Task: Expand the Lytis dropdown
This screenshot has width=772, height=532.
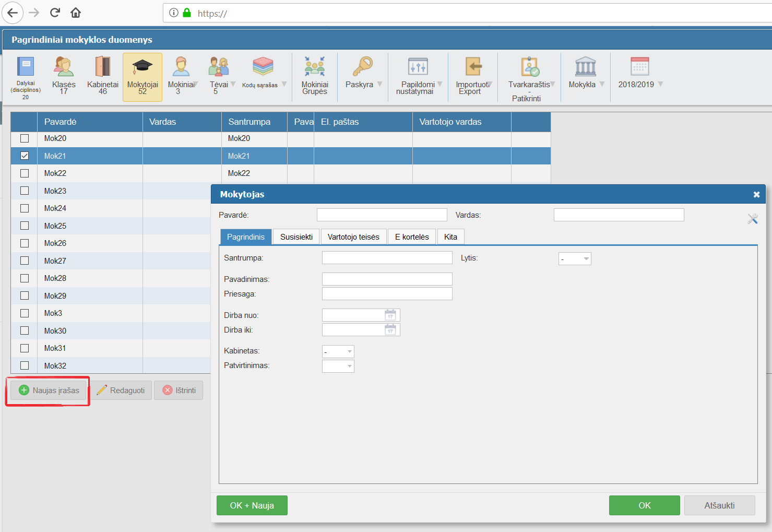Action: (x=575, y=259)
